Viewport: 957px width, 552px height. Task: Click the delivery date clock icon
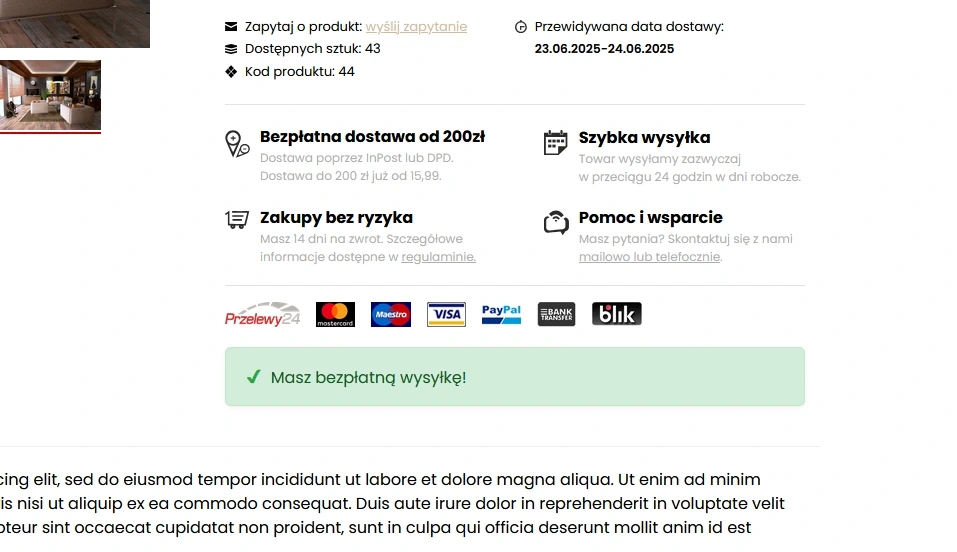520,27
